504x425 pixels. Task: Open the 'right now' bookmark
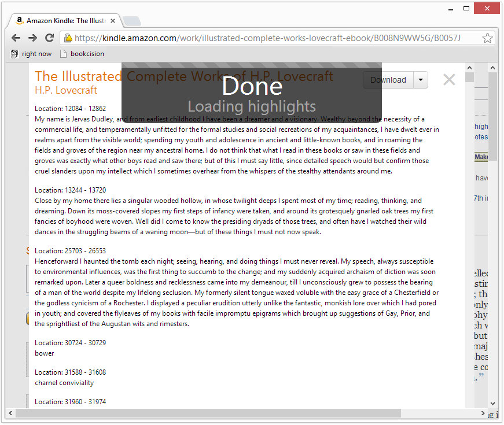(31, 54)
